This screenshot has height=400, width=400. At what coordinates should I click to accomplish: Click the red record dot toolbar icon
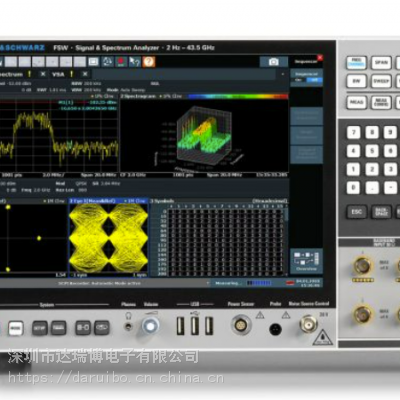pos(121,62)
